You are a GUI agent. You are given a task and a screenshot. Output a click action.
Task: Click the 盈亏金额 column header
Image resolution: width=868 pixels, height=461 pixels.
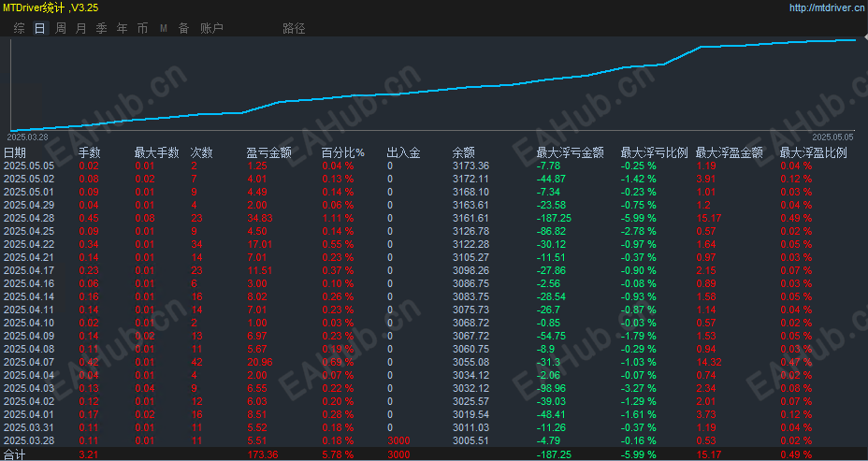coord(268,152)
